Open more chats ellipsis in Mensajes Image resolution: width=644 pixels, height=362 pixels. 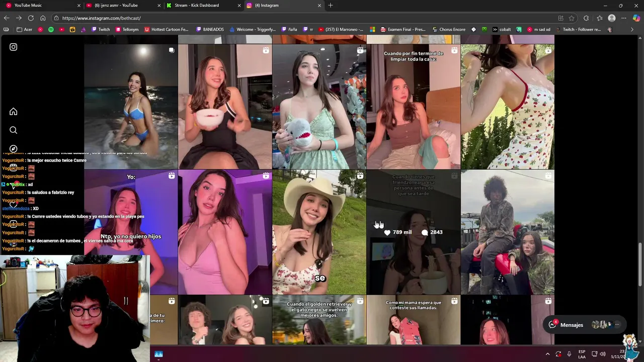(x=617, y=325)
